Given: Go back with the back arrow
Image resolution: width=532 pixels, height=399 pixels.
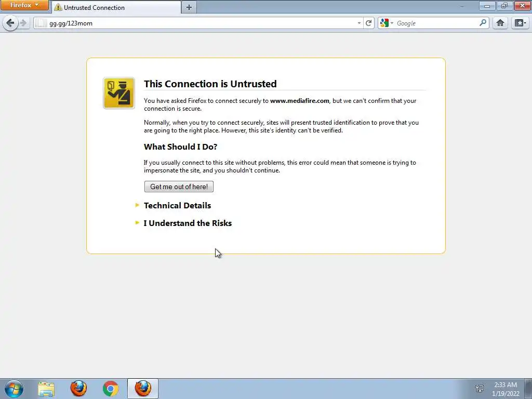Looking at the screenshot, I should click(10, 23).
